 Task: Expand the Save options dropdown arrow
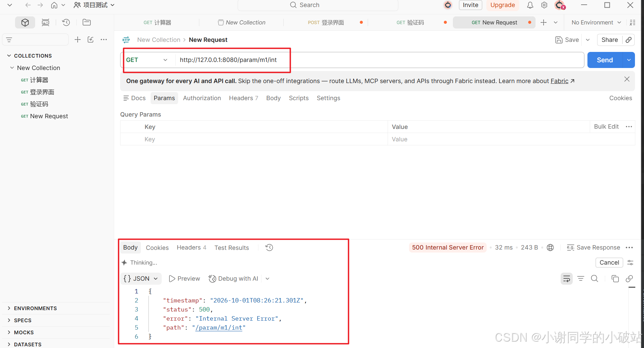click(x=588, y=40)
